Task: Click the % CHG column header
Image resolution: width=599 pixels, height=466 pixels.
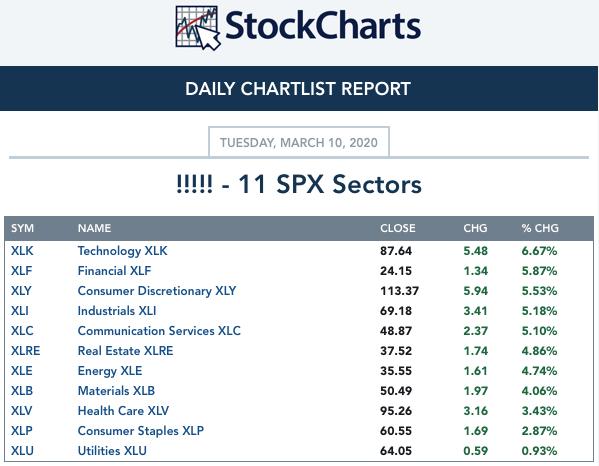Action: click(x=540, y=228)
